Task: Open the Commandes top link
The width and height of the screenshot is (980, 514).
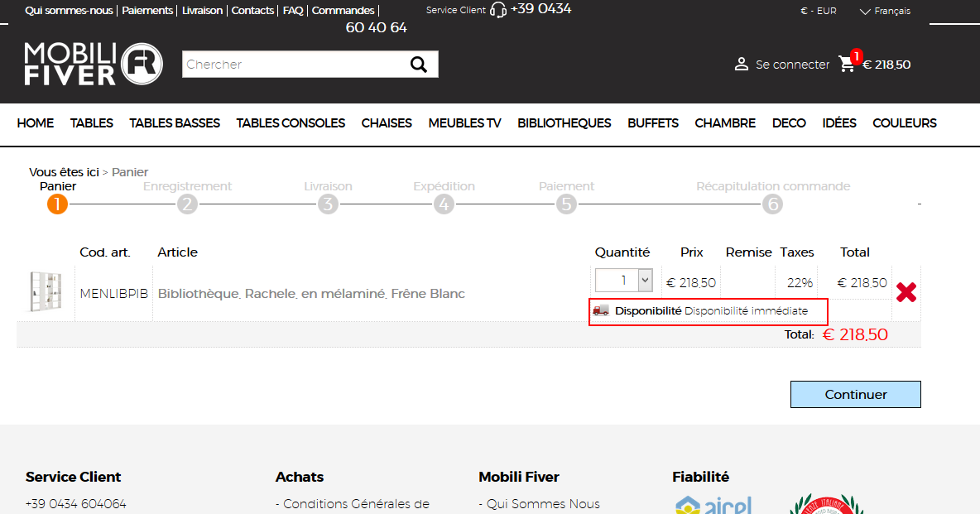Action: (x=343, y=11)
